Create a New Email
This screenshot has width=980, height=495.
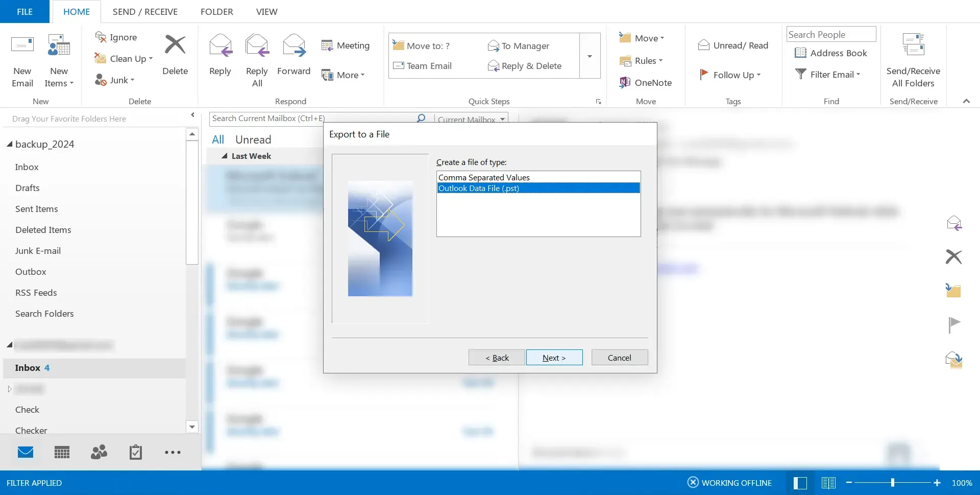click(22, 61)
